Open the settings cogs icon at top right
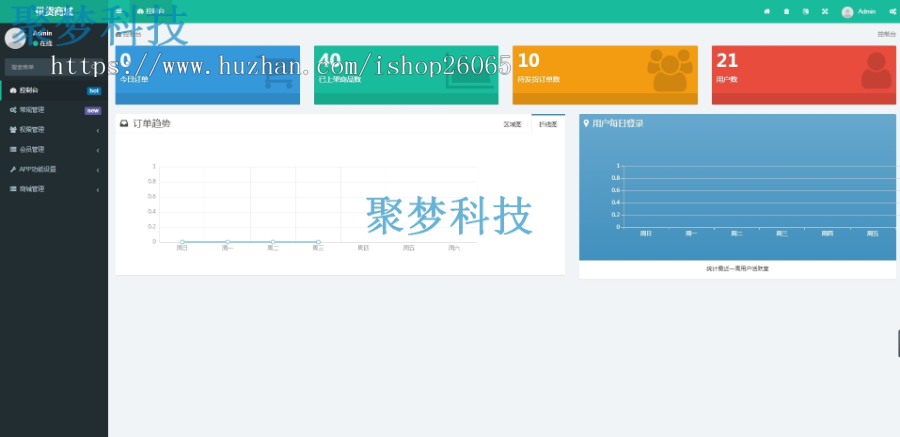Screen dimensions: 900x437 coord(893,11)
